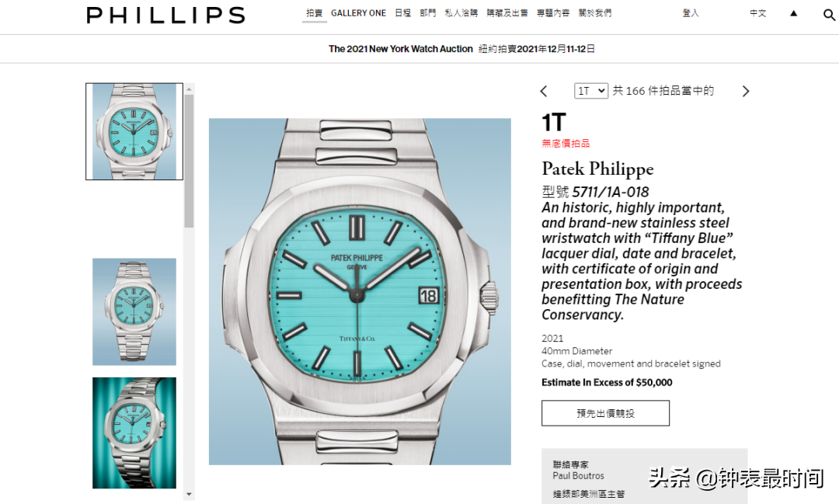839x504 pixels.
Task: Open the GALLERY ONE menu item
Action: [x=358, y=13]
